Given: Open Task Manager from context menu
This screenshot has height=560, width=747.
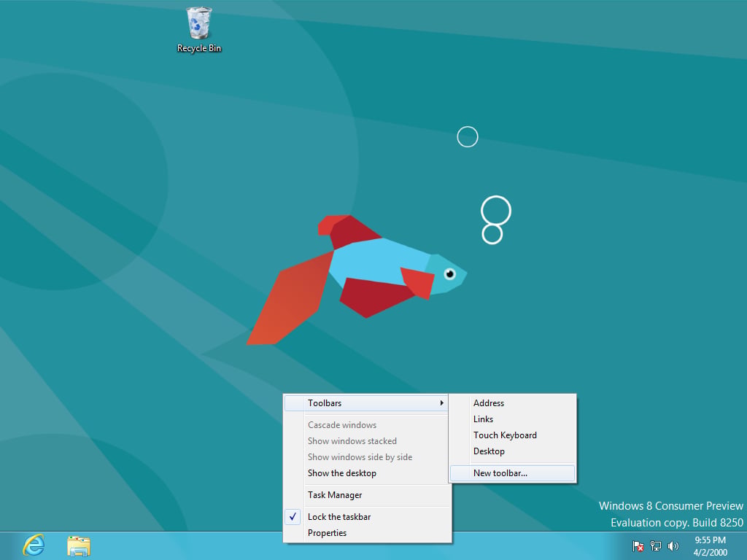Looking at the screenshot, I should (x=366, y=495).
